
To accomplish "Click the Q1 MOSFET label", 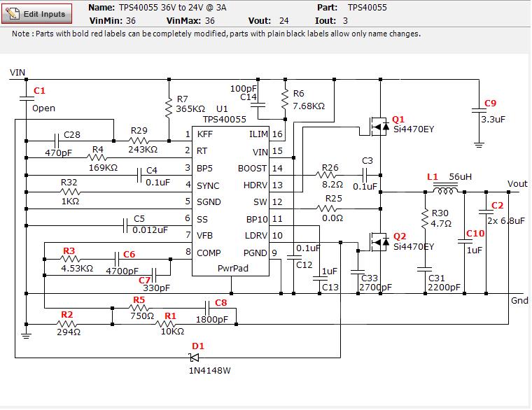I will click(398, 120).
